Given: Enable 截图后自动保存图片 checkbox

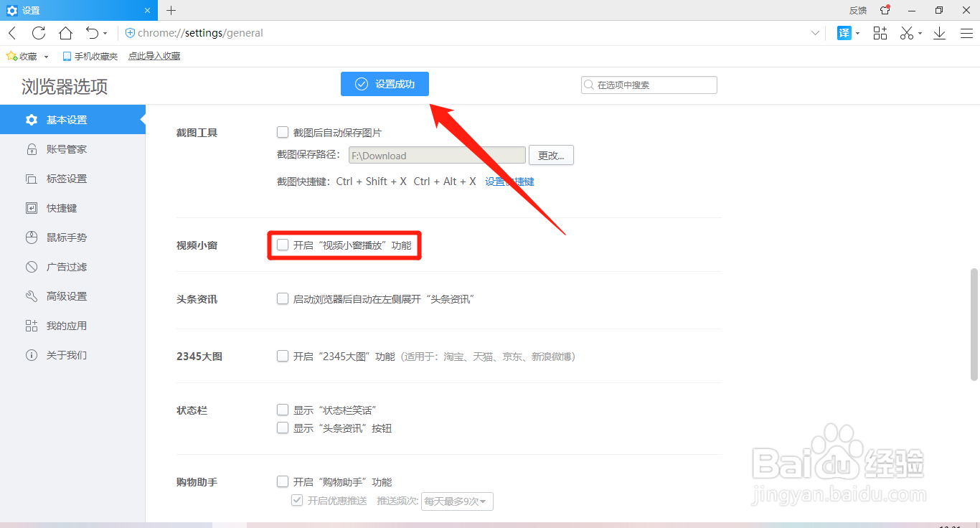Looking at the screenshot, I should point(283,132).
